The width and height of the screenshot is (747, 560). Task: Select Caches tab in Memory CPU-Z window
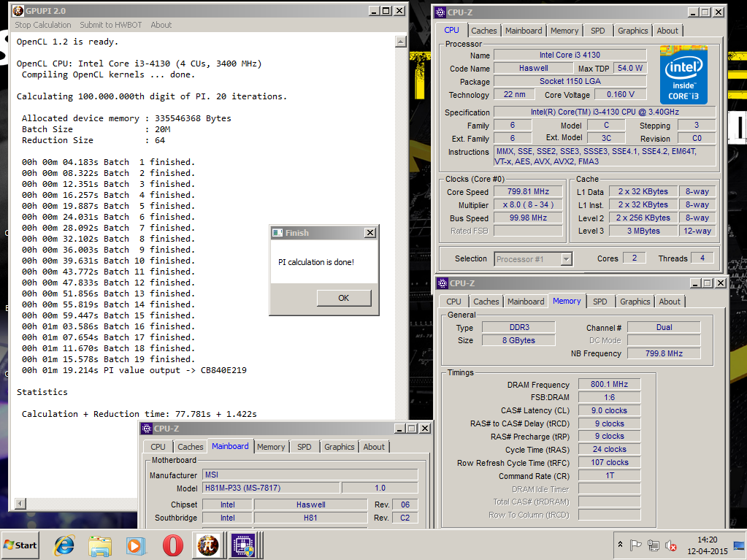tap(486, 302)
